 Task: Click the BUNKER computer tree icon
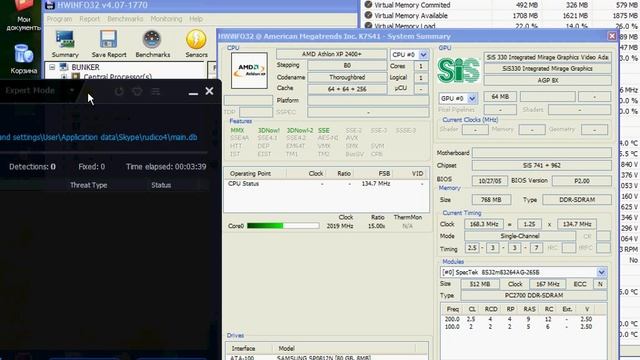pos(64,67)
